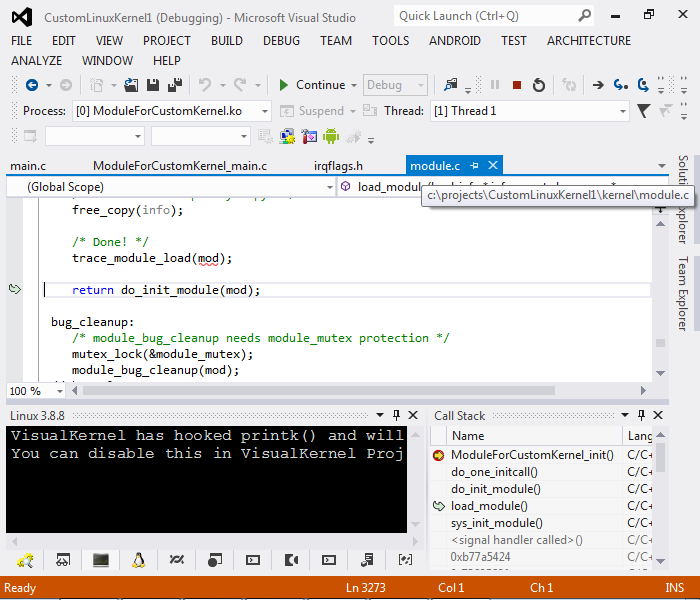The width and height of the screenshot is (700, 600).
Task: Expand the Continue button dropdown arrow
Action: click(354, 85)
